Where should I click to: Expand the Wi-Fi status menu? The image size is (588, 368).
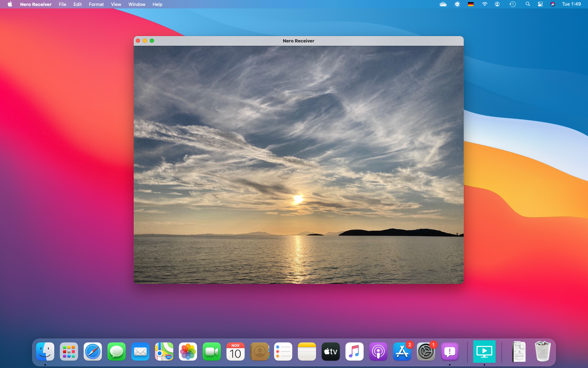point(484,4)
